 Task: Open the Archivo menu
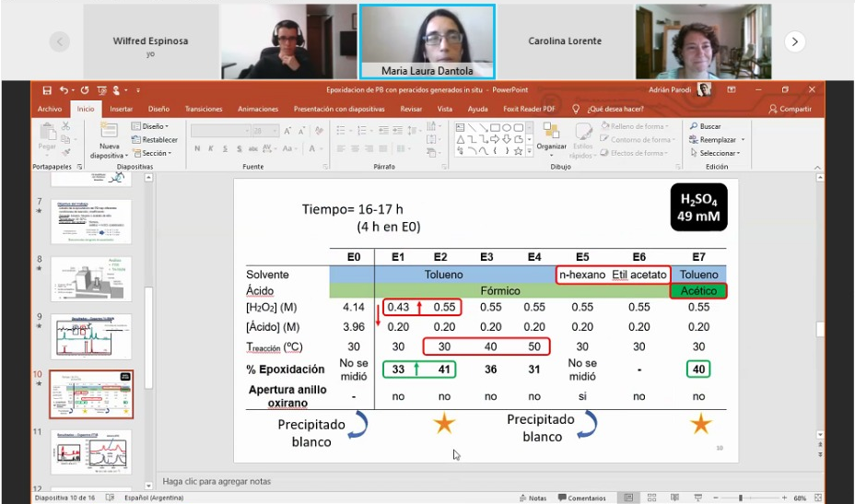50,109
